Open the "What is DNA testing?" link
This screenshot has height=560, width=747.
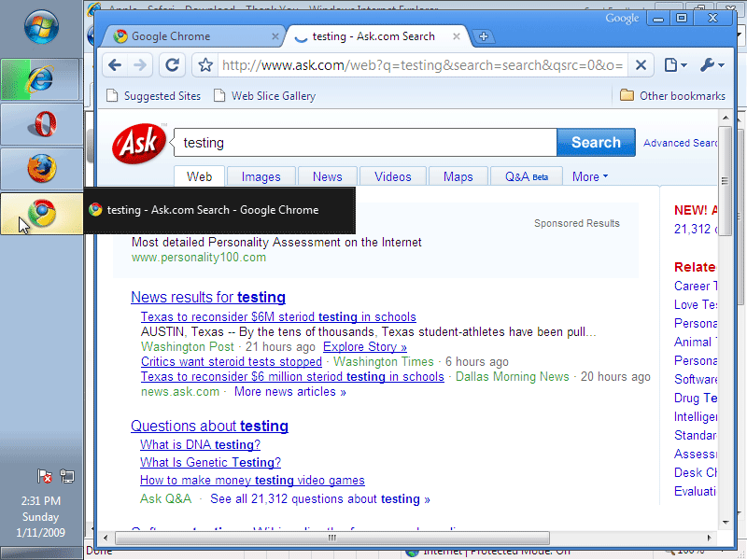click(200, 444)
